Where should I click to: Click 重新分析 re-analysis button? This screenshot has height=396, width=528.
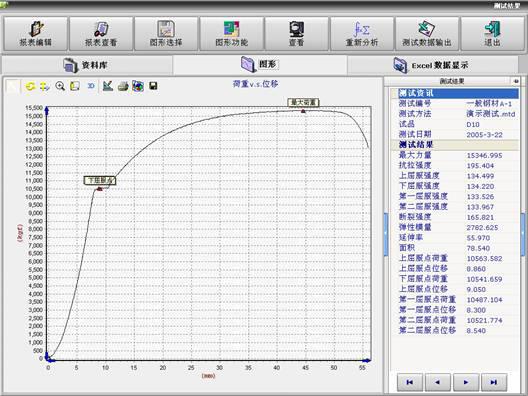[x=362, y=34]
